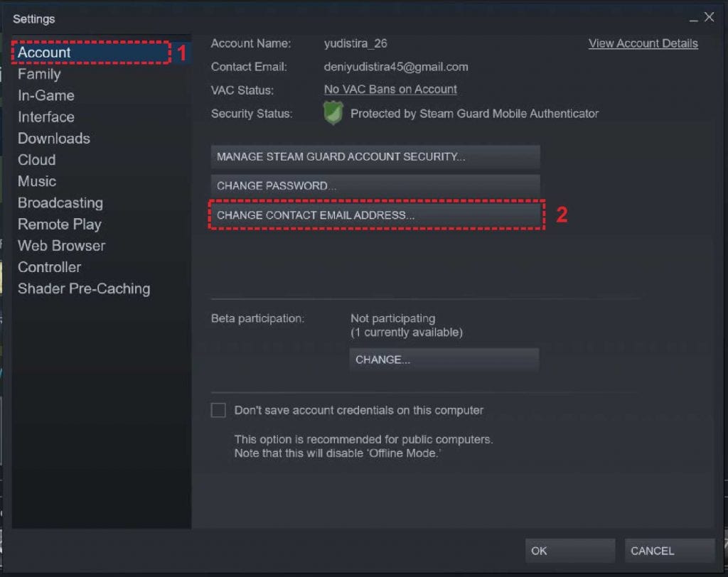The height and width of the screenshot is (577, 728).
Task: Click 'No VAC Bans on Account' link
Action: coord(390,89)
